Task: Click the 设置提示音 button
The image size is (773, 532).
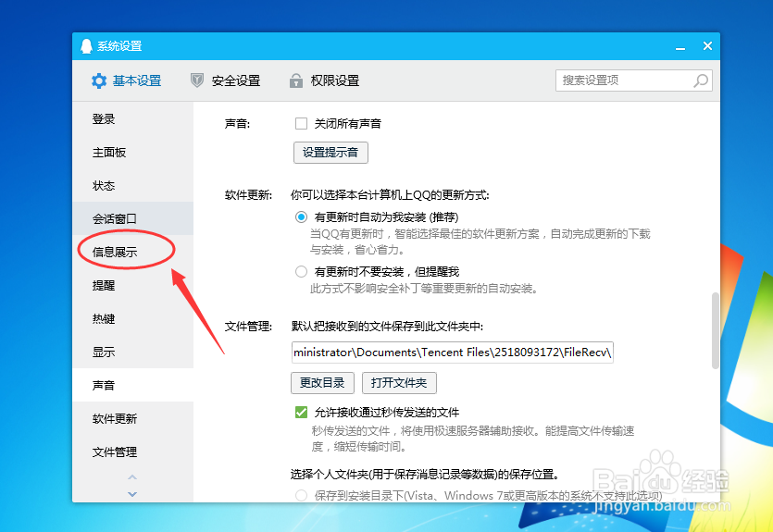Action: coord(330,153)
